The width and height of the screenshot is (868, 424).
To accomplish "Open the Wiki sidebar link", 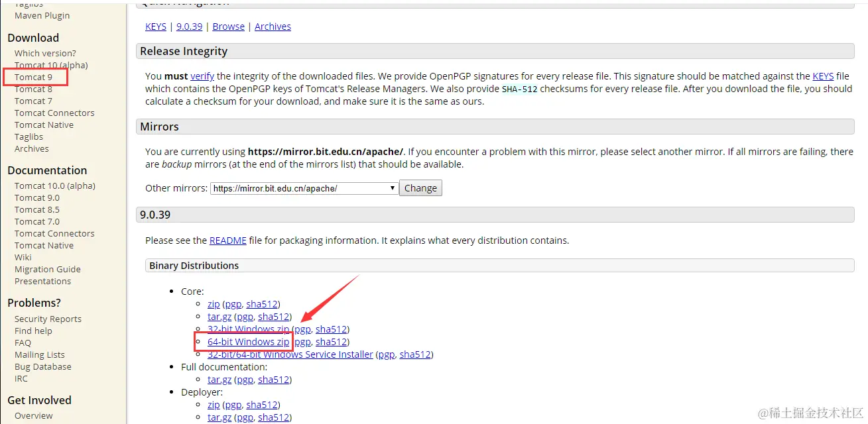I will [x=23, y=257].
